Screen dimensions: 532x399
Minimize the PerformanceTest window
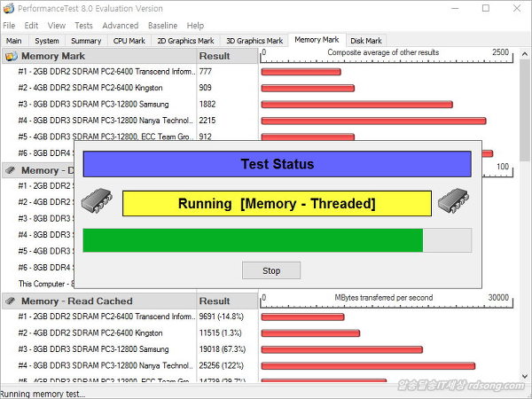456,8
